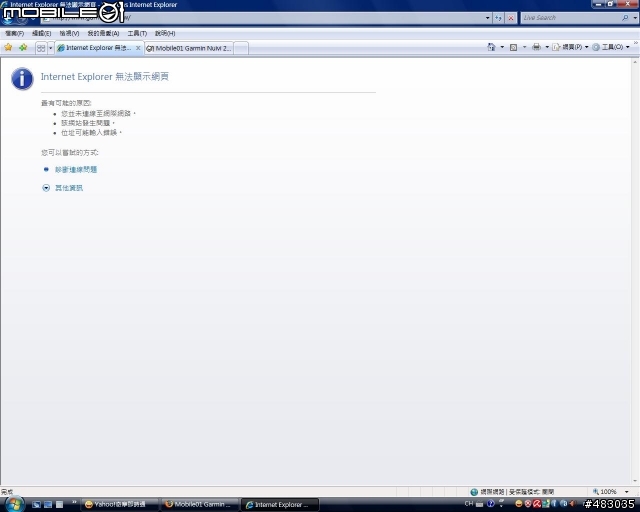This screenshot has height=512, width=640.
Task: Click the Refresh page button
Action: (498, 18)
